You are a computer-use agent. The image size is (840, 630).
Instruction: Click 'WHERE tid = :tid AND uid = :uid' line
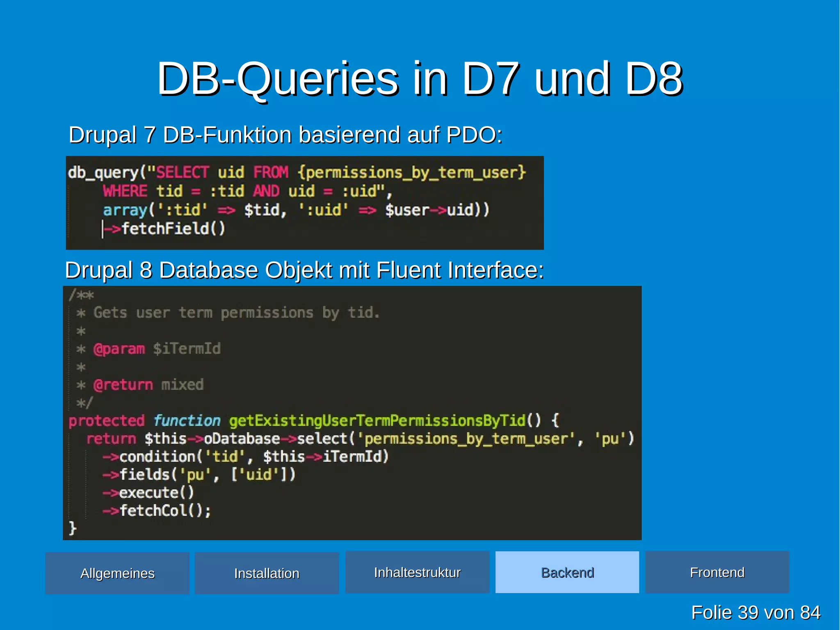(x=248, y=191)
